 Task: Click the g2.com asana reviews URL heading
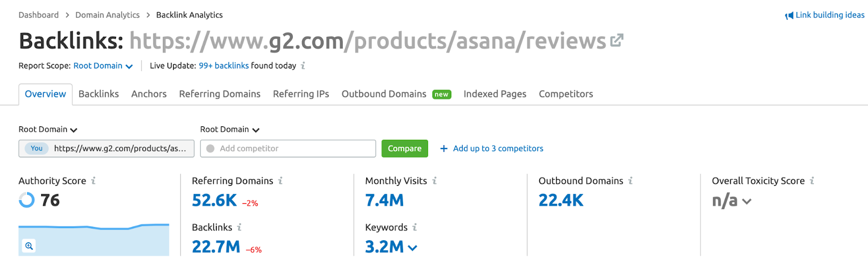tap(367, 41)
